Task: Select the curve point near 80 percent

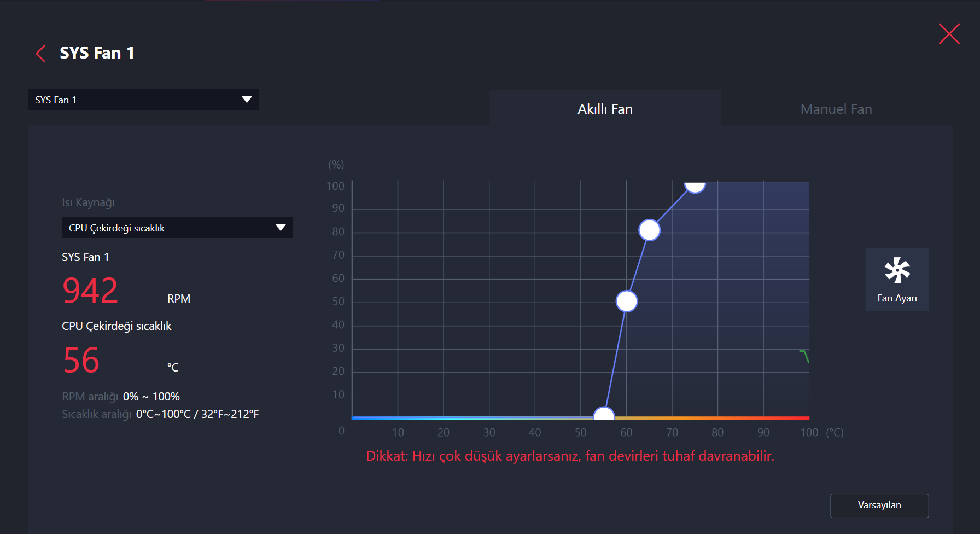Action: [x=649, y=230]
